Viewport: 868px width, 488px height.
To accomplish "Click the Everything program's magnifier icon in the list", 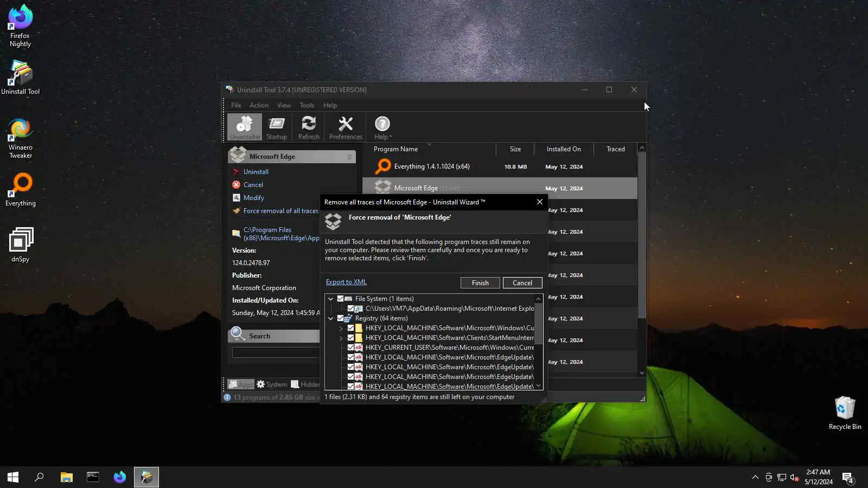I will (x=383, y=166).
